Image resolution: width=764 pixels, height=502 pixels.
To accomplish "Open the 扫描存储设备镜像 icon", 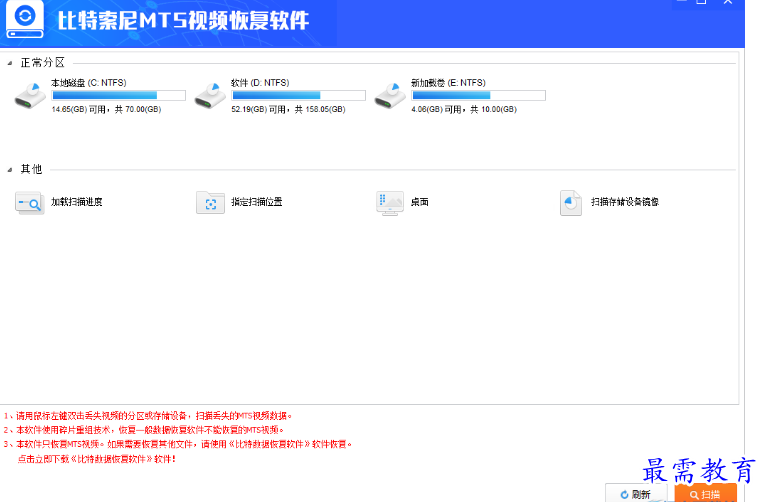I will click(x=571, y=203).
